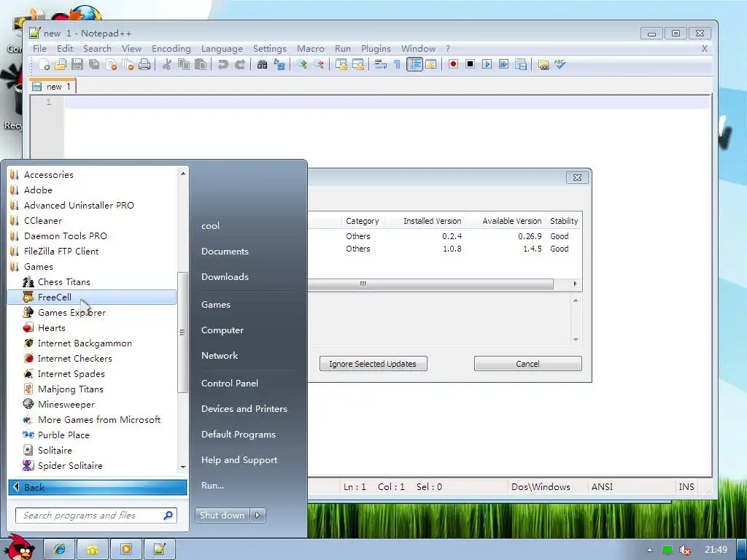Print the document using the toolbar icon
747x560 pixels.
[144, 64]
